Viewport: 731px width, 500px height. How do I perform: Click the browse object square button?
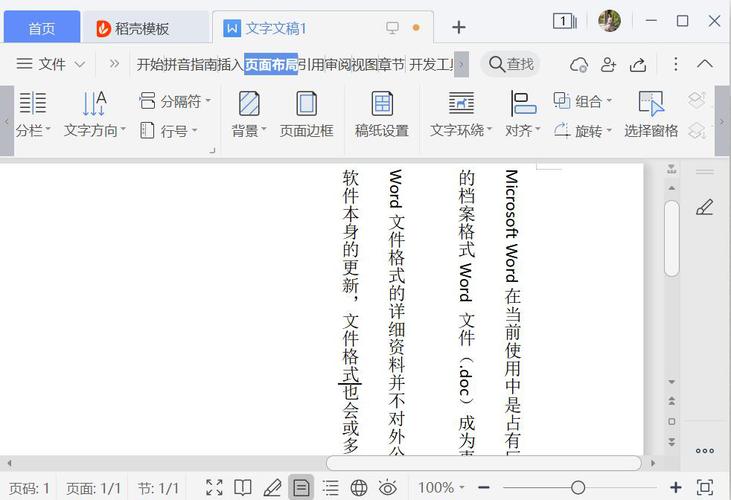tap(671, 421)
